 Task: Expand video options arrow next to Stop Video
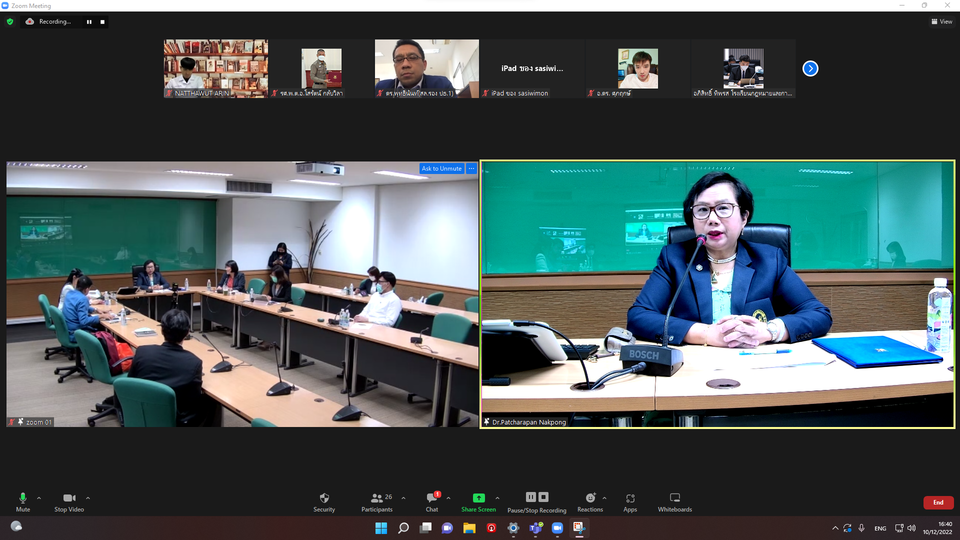click(x=88, y=497)
